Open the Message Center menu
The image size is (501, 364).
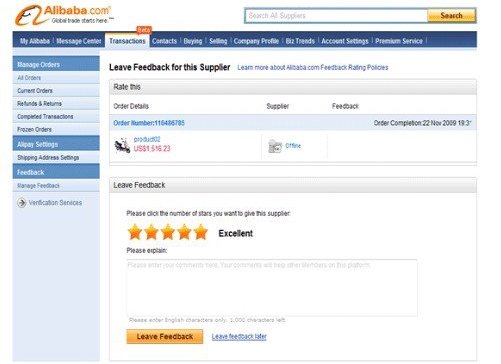coord(79,41)
